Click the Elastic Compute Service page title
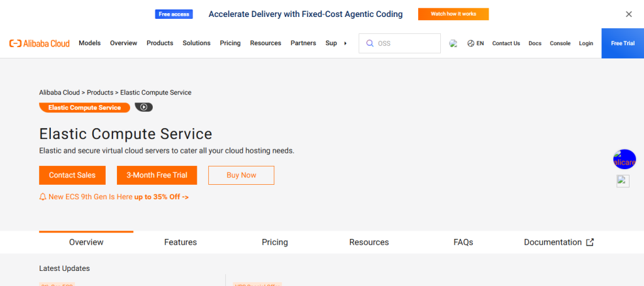 pyautogui.click(x=126, y=134)
